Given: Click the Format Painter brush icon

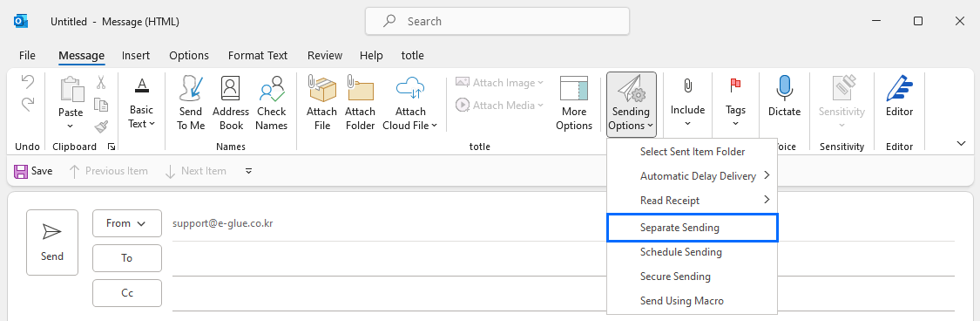Looking at the screenshot, I should (101, 127).
